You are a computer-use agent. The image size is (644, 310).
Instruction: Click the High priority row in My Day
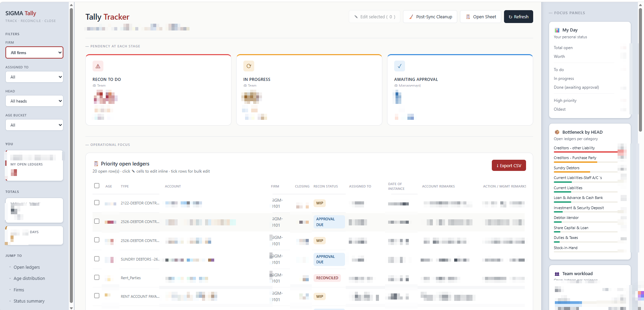[x=590, y=101]
